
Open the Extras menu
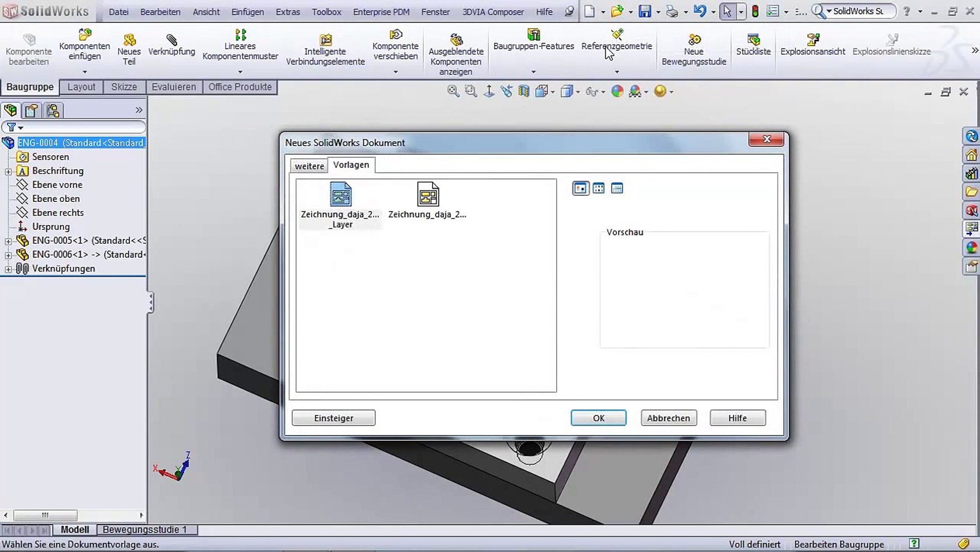(x=288, y=12)
